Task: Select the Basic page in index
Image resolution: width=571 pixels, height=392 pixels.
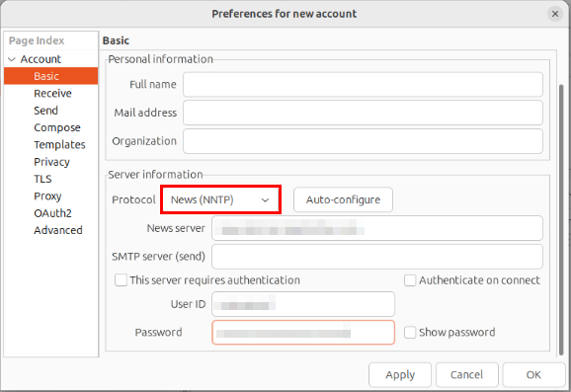Action: pyautogui.click(x=51, y=76)
